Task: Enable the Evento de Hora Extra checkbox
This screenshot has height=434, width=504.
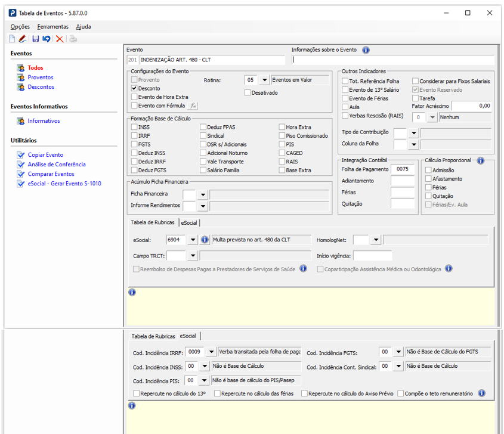Action: click(x=134, y=97)
